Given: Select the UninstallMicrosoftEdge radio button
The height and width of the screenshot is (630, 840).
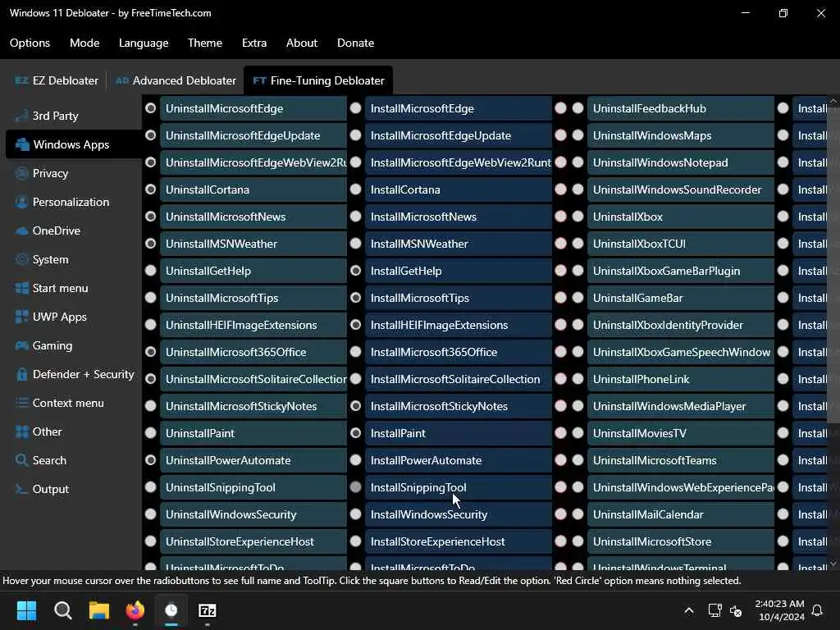Looking at the screenshot, I should (151, 108).
